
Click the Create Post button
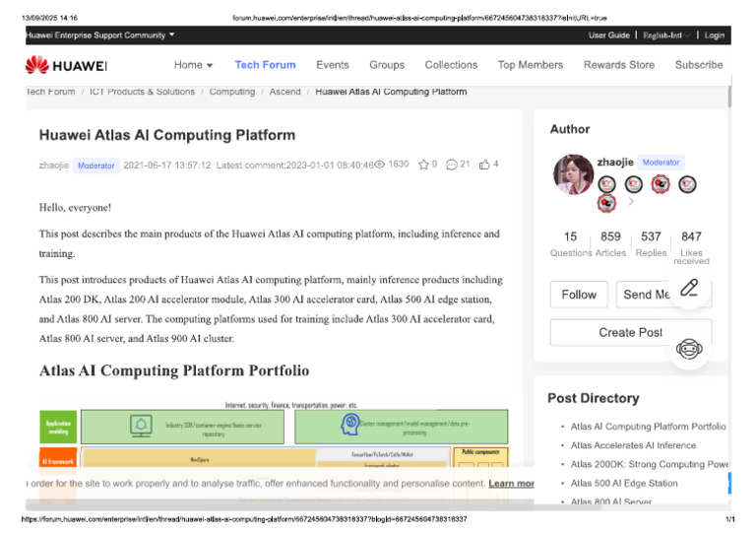(631, 332)
